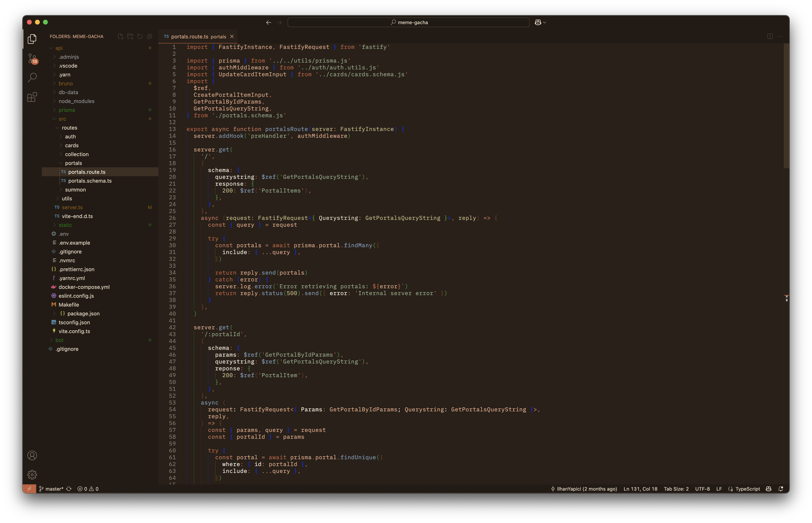
Task: Close the portals.route.ts tab
Action: 232,36
